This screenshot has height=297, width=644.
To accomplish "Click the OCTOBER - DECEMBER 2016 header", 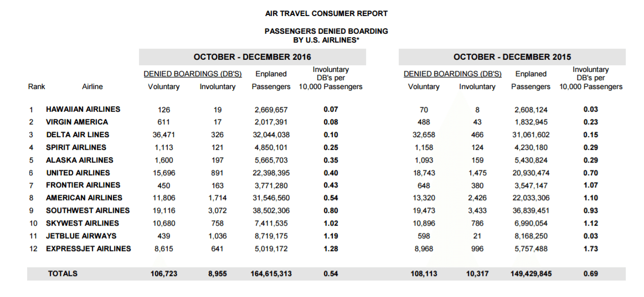I will pyautogui.click(x=253, y=57).
